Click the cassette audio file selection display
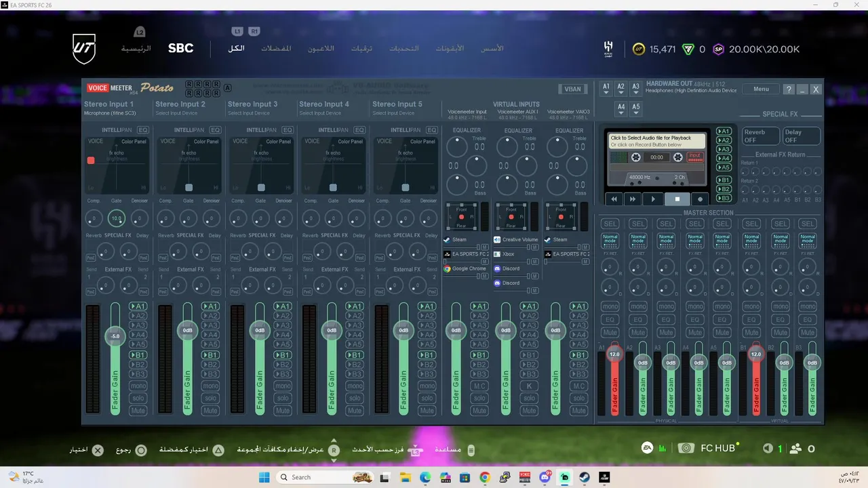 point(656,141)
